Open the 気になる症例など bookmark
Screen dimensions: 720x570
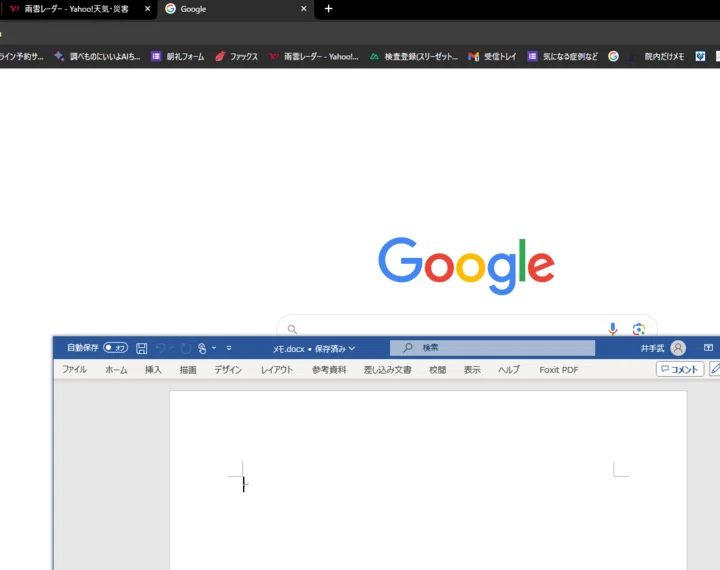click(563, 56)
